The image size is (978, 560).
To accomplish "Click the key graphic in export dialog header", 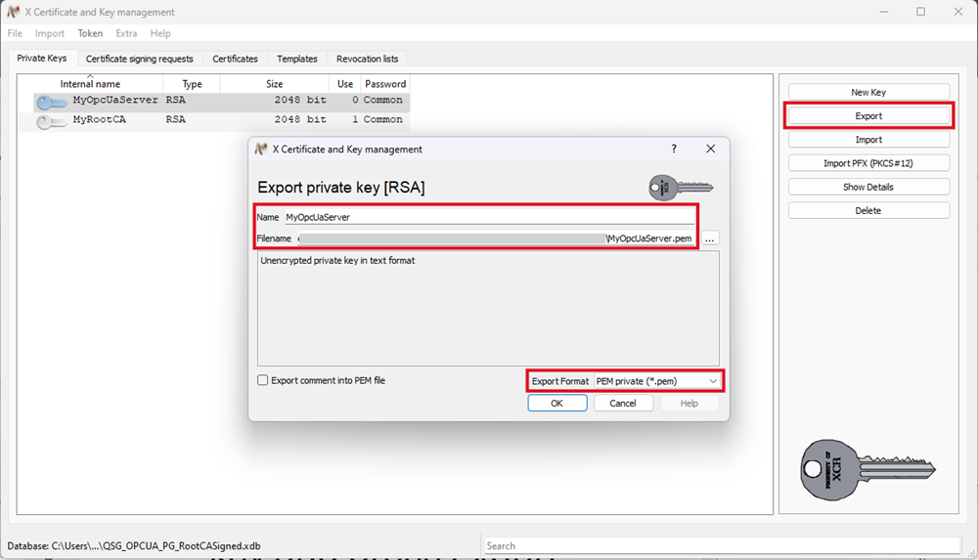I will [x=681, y=187].
